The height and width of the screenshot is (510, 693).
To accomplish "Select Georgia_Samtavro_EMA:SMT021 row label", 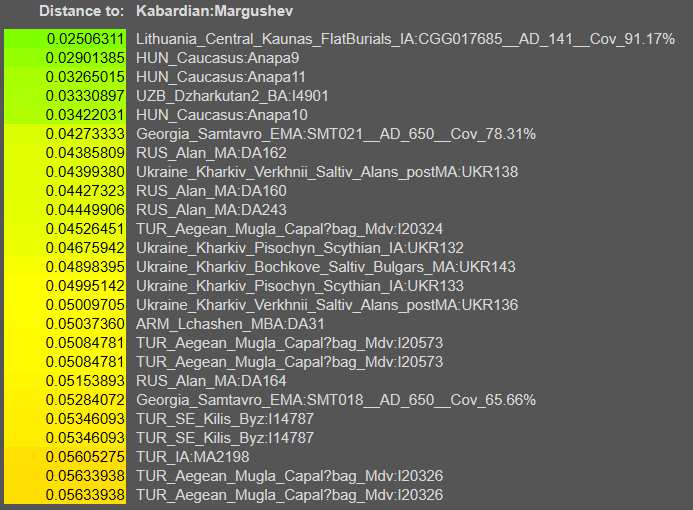I will click(336, 134).
